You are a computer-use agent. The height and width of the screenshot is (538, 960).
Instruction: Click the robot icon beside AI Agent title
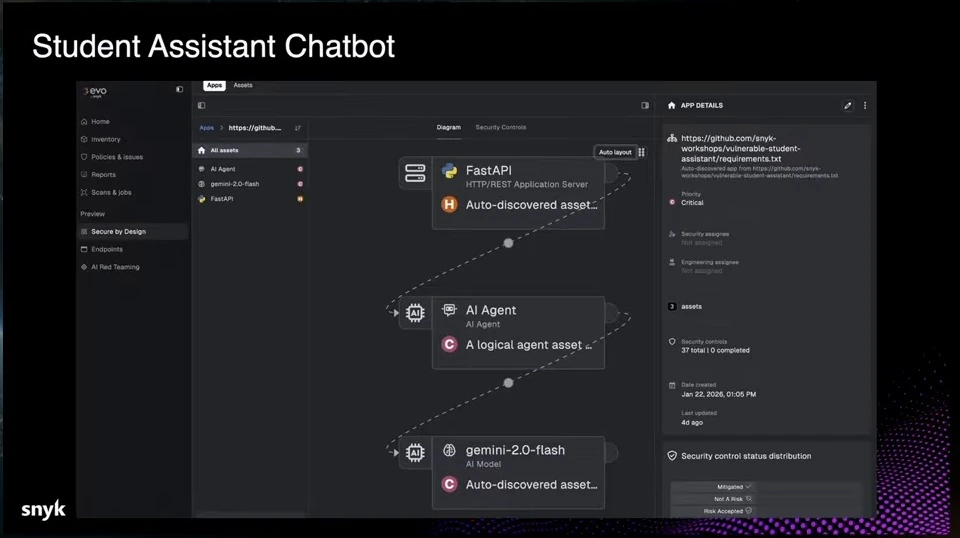coord(449,310)
